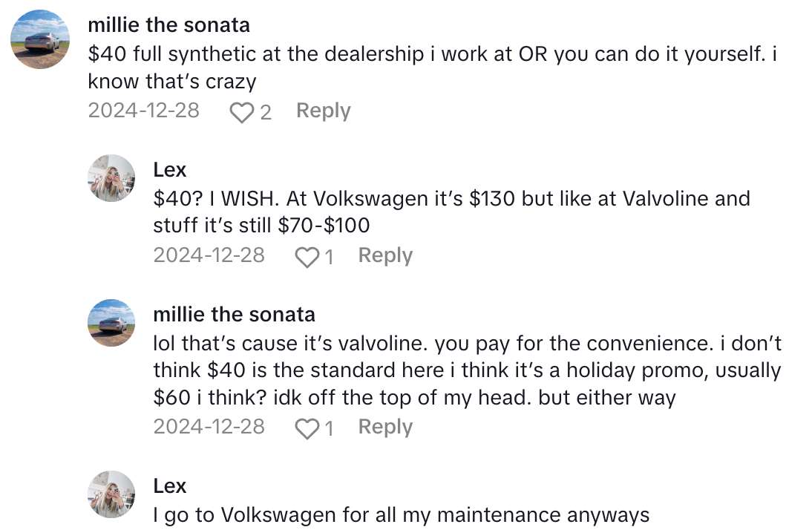Like the "$40 full synthetic" comment heart
The image size is (812, 530).
pos(241,113)
